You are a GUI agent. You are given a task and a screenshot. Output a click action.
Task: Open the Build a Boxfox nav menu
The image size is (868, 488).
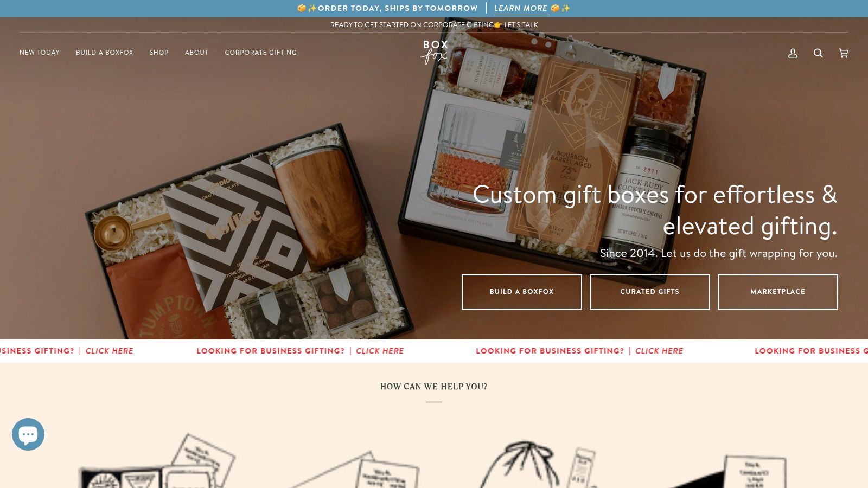pyautogui.click(x=105, y=53)
